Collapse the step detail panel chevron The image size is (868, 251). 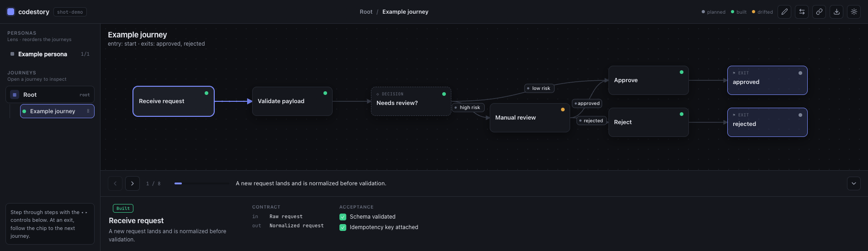click(x=854, y=183)
